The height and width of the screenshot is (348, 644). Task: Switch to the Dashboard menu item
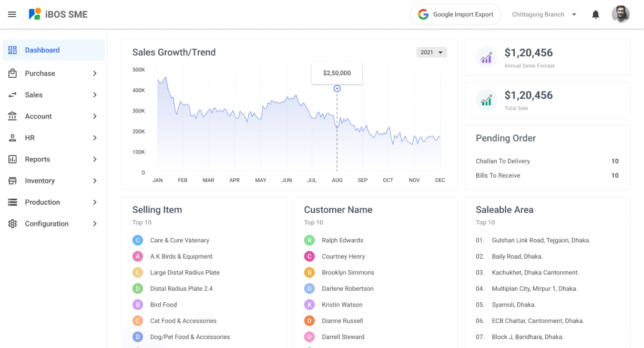(42, 49)
